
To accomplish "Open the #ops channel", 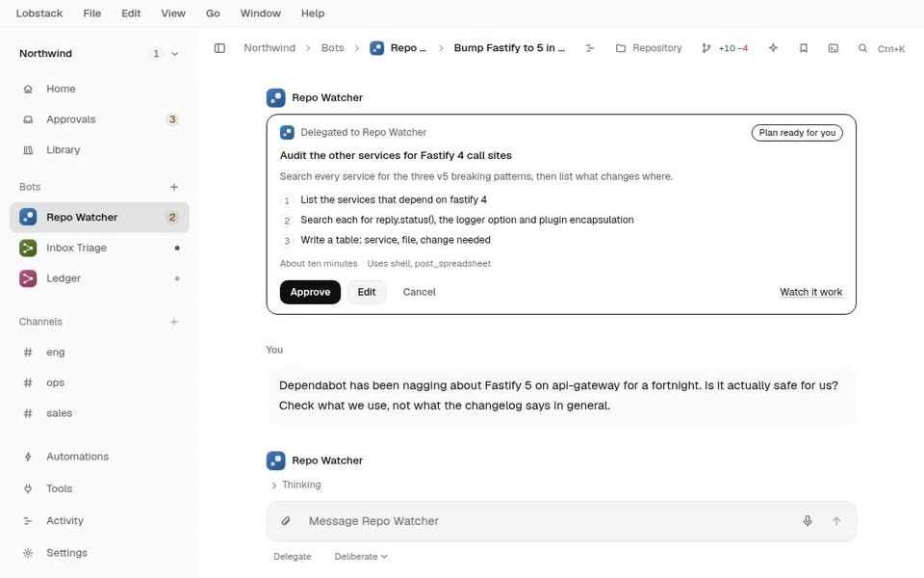I will click(99, 382).
